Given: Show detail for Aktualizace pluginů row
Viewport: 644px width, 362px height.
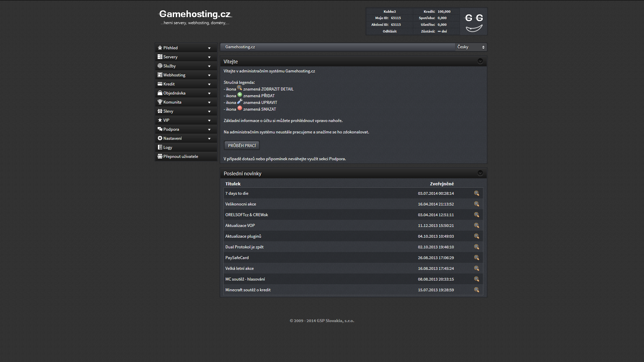Looking at the screenshot, I should point(477,236).
